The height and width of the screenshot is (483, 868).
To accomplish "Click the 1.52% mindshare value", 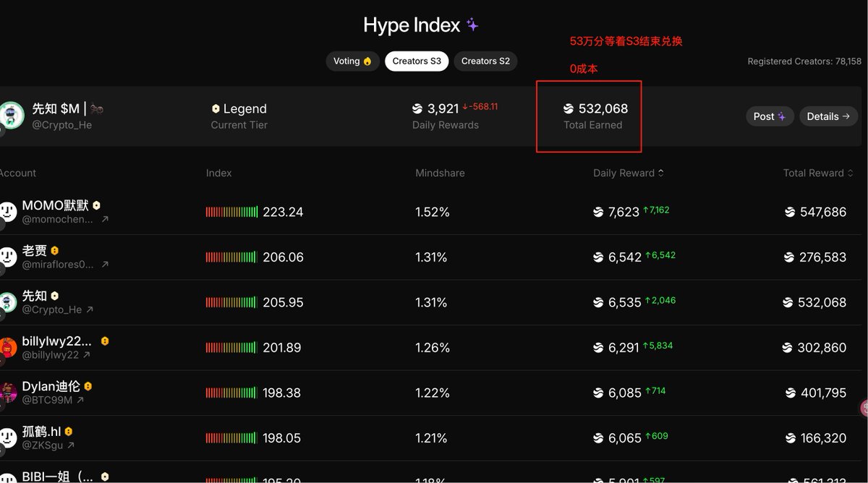I will pyautogui.click(x=433, y=212).
